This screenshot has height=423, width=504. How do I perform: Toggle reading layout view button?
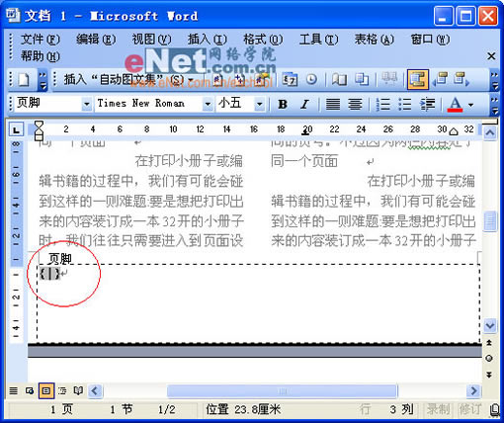(x=78, y=391)
